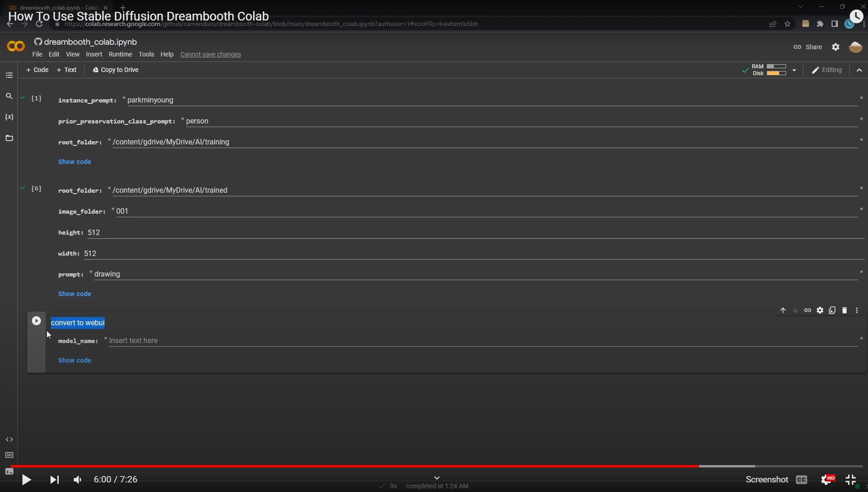Open the code snippets panel
868x492 pixels.
(9, 440)
